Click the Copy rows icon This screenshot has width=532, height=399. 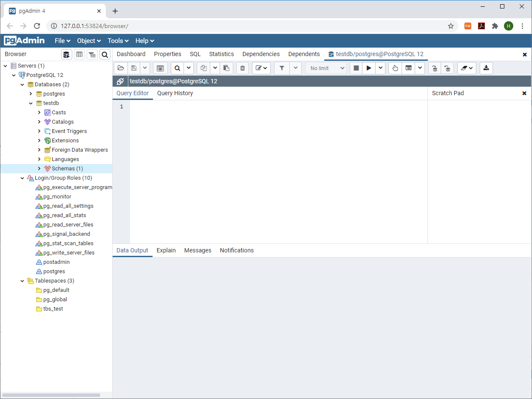tap(204, 68)
